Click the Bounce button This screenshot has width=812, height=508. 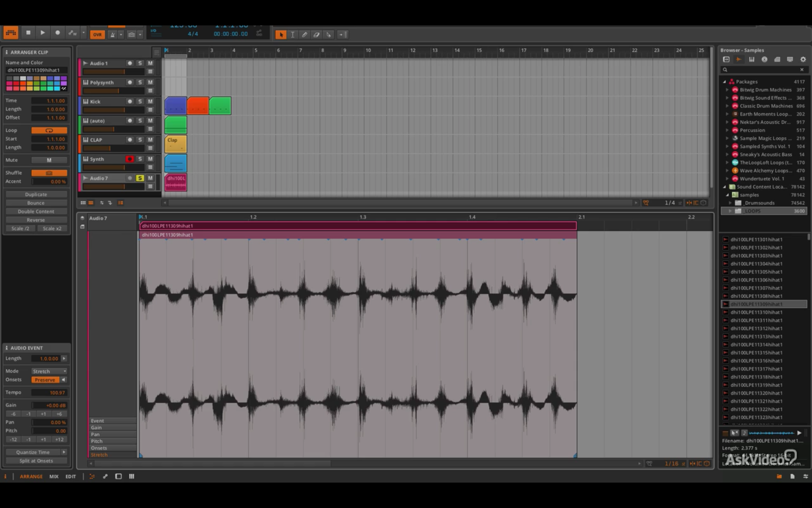pyautogui.click(x=36, y=203)
